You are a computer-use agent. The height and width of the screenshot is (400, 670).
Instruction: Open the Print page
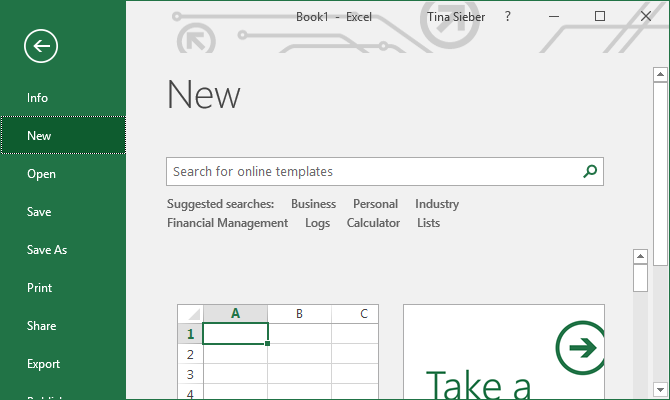click(x=63, y=288)
